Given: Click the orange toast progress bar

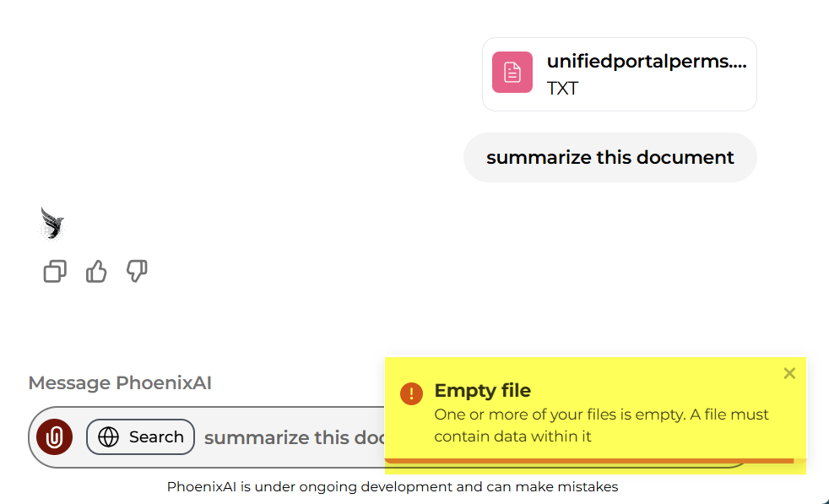Looking at the screenshot, I should [589, 461].
